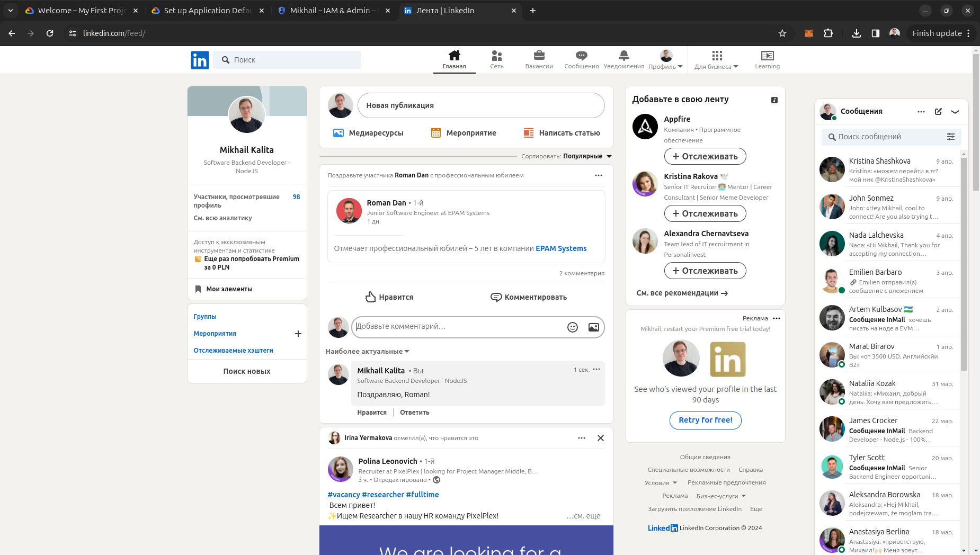Follow Kristina Rakova

click(705, 213)
